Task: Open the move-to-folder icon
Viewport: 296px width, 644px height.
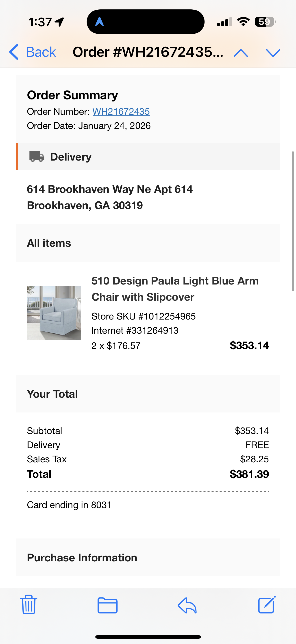Action: point(108,605)
